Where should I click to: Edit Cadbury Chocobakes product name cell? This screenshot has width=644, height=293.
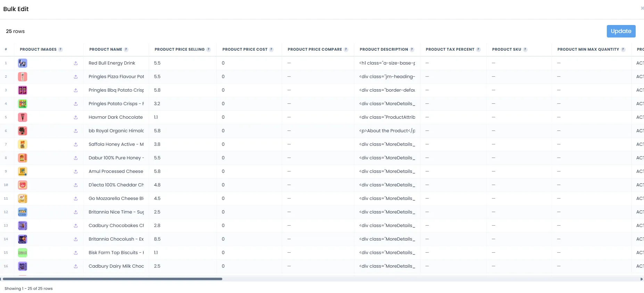116,226
